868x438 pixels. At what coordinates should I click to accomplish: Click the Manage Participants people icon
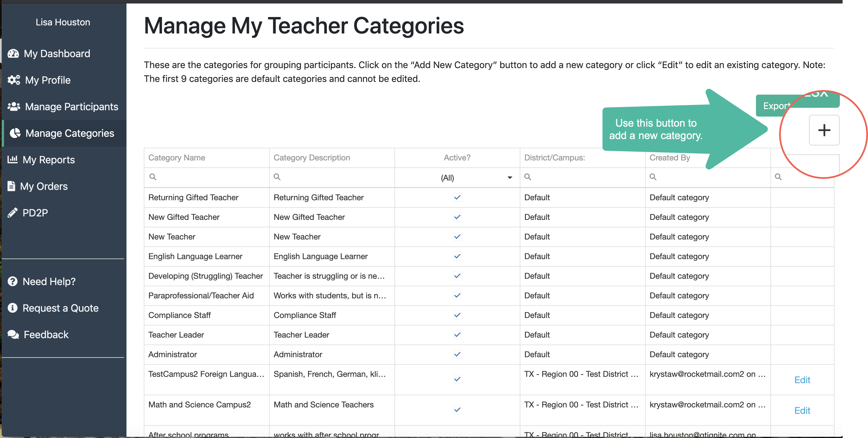(14, 107)
